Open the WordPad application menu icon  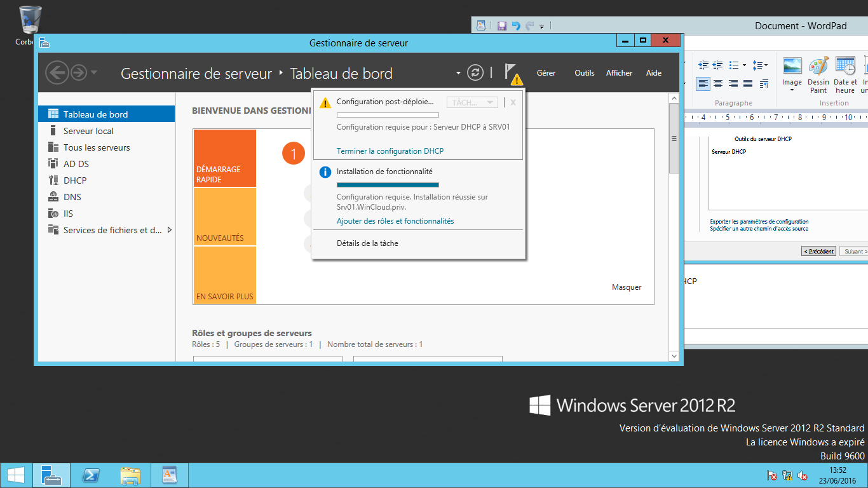point(481,25)
